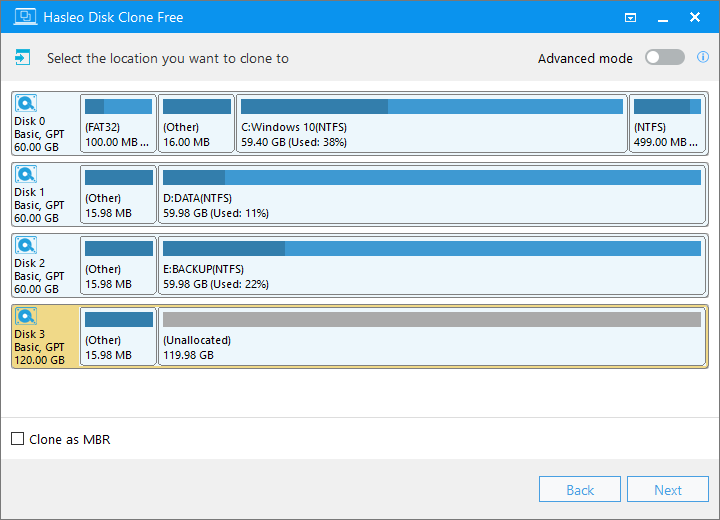
Task: Select the D:DATA NTFS partition
Action: [432, 194]
